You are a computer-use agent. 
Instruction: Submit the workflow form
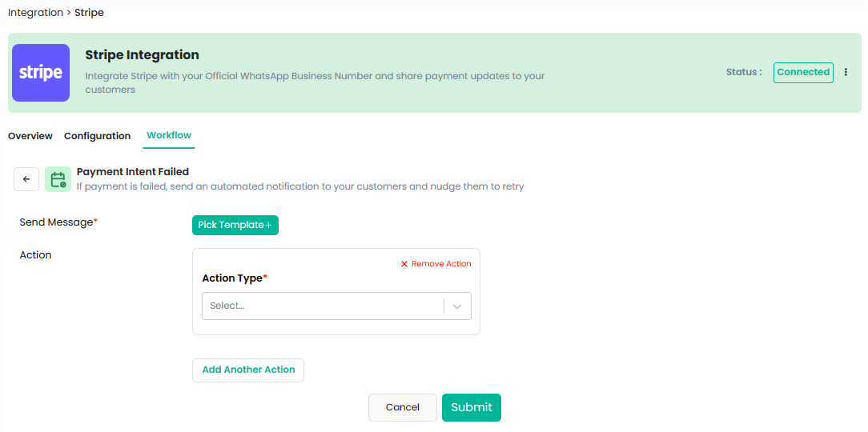click(471, 407)
